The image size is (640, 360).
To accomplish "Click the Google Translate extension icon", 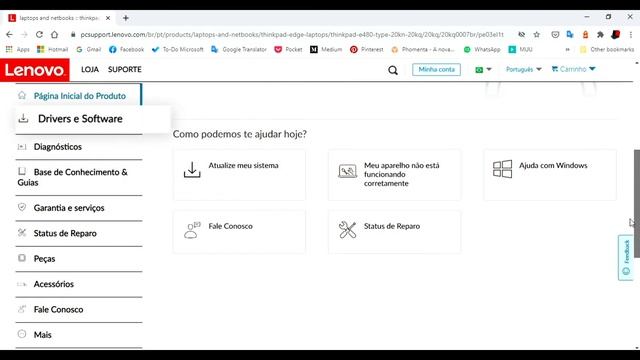I will point(570,35).
